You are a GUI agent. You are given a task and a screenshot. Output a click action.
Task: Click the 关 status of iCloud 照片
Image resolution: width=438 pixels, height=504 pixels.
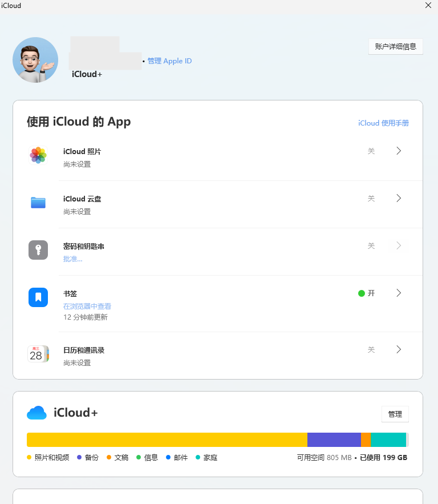click(371, 151)
